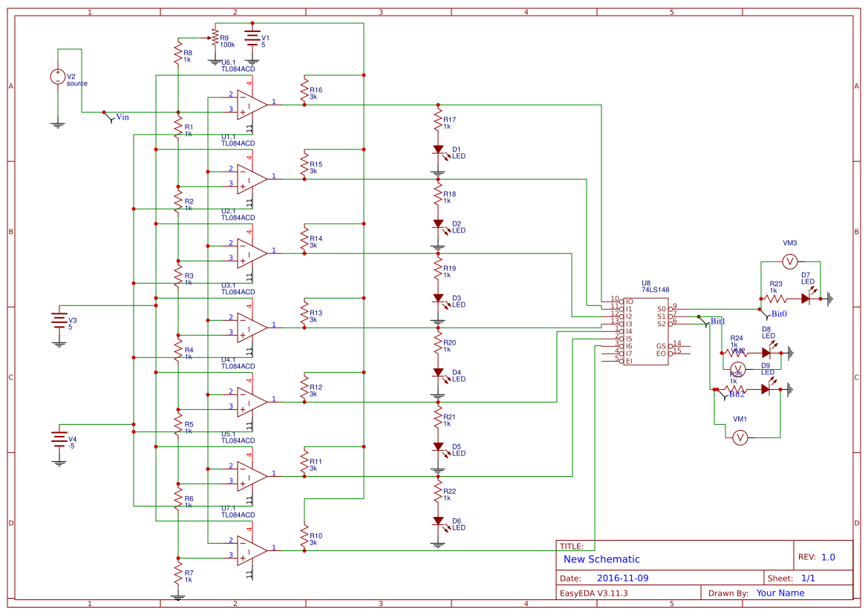Click Your Name in Drawn By field
This screenshot has width=868, height=615.
click(779, 593)
